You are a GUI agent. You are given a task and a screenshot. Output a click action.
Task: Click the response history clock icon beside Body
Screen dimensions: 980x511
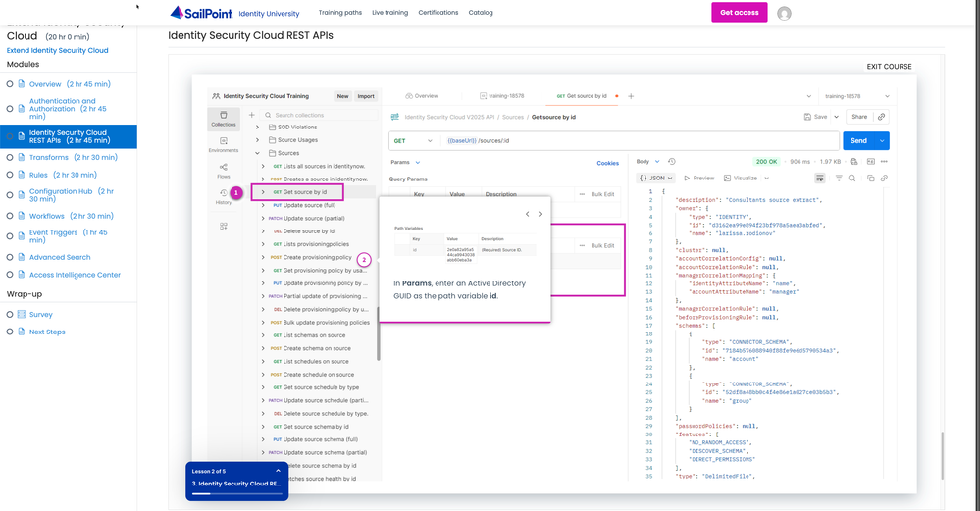pyautogui.click(x=672, y=161)
